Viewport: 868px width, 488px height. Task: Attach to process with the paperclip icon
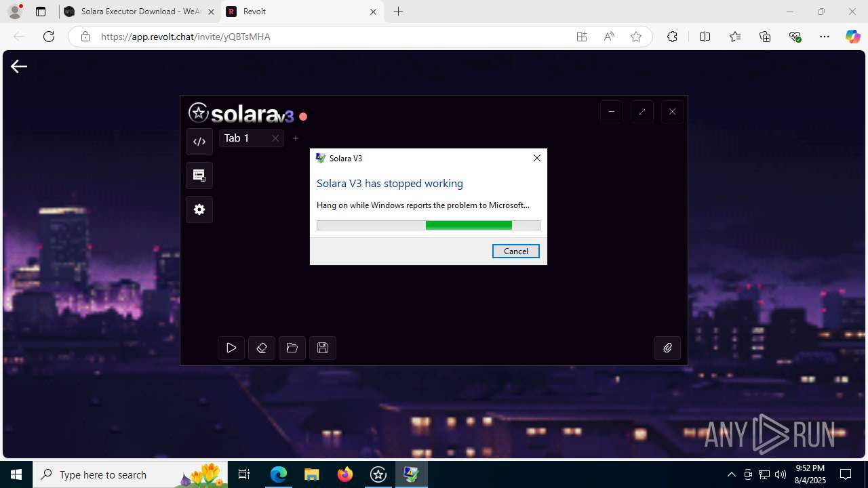[x=667, y=348]
